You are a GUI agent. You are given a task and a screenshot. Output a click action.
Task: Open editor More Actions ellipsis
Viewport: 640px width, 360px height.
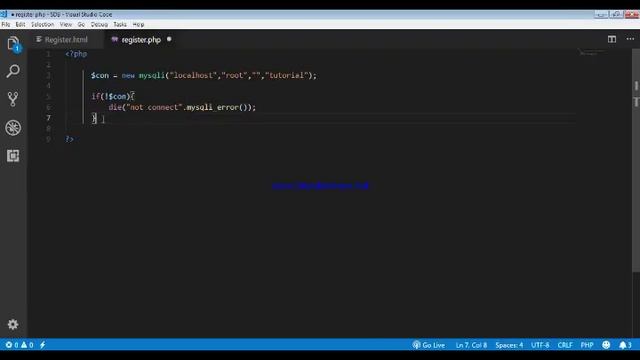point(630,39)
